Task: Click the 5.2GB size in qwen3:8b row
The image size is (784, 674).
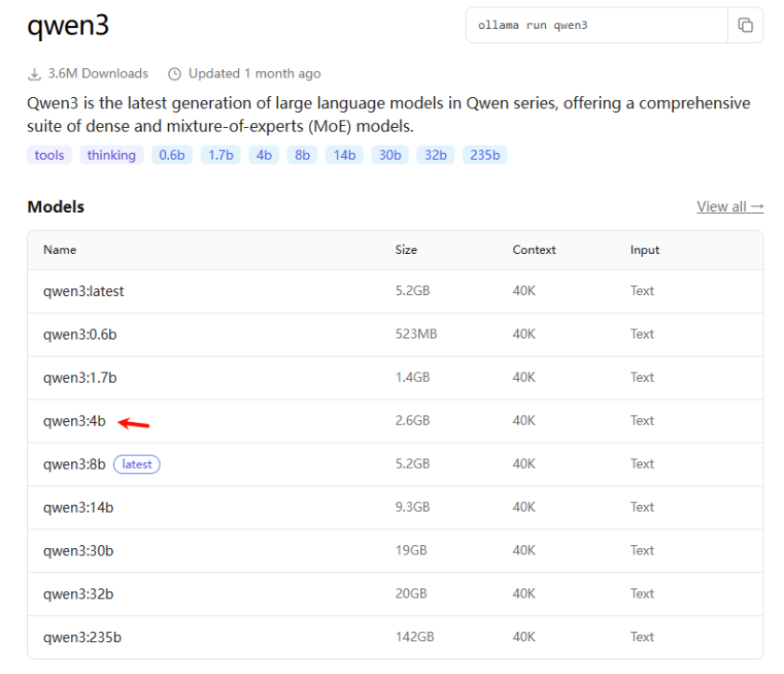Action: coord(413,464)
